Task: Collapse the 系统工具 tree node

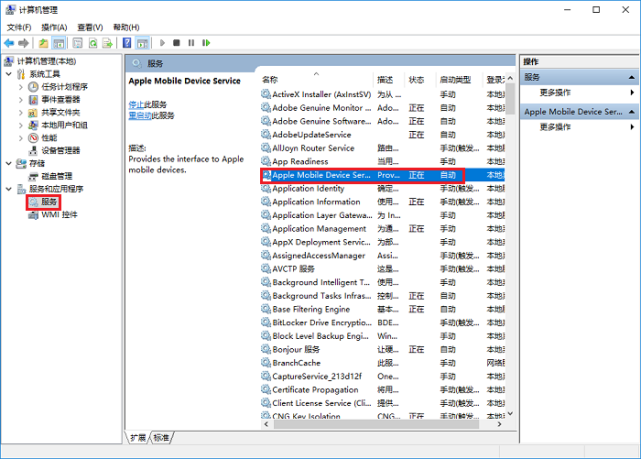Action: (x=9, y=74)
